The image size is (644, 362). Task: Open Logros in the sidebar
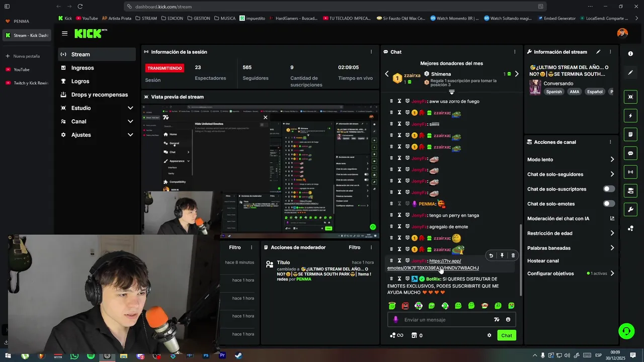[x=96, y=81]
